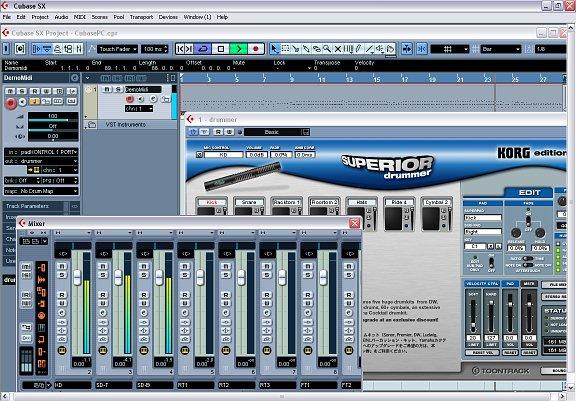This screenshot has height=401, width=576.
Task: Open edit channel settings for RT2
Action: click(x=226, y=313)
